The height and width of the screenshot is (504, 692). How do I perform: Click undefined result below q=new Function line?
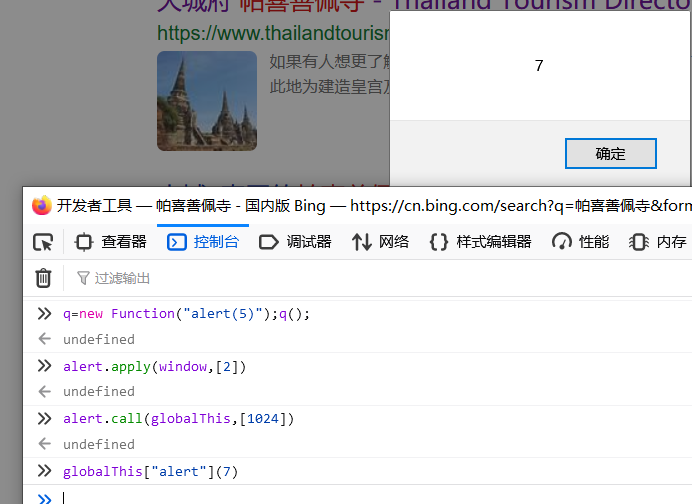coord(99,339)
